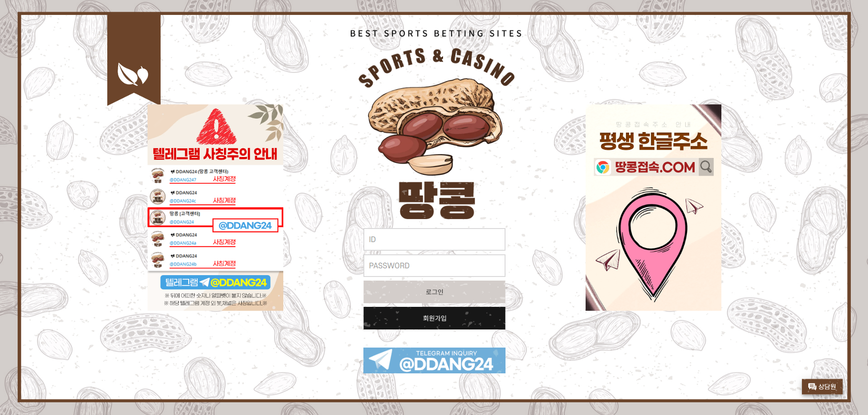Viewport: 868px width, 415px height.
Task: Click the blue 텔레그램 @DDANG24 badge
Action: click(x=215, y=282)
